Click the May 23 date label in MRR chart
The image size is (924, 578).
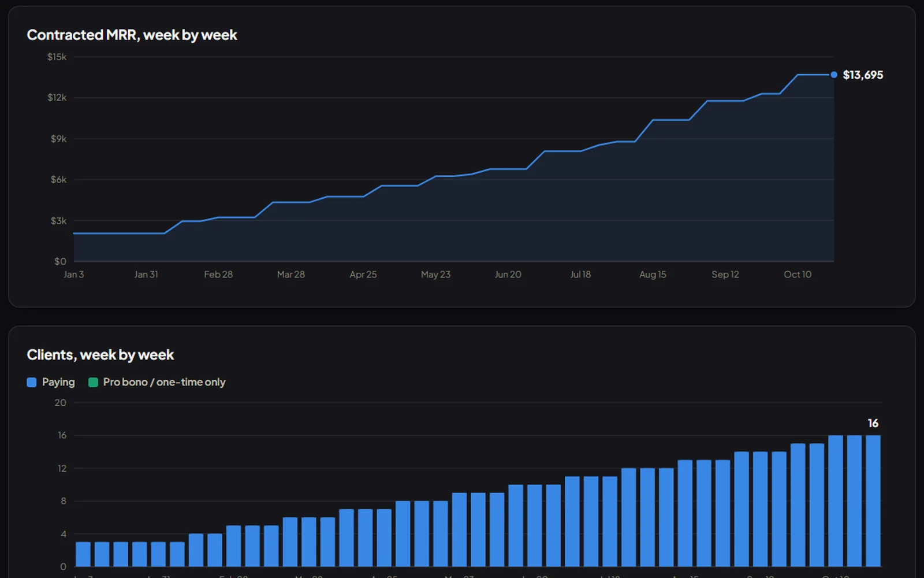tap(435, 275)
